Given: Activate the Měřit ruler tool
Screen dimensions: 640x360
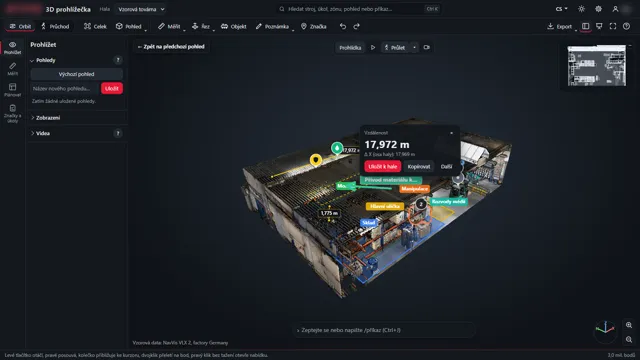Looking at the screenshot, I should coord(169,27).
